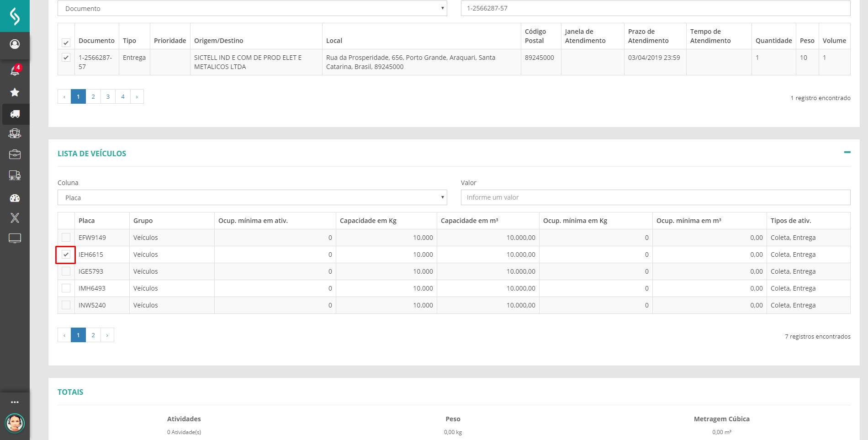Click the favorites star icon

click(x=15, y=92)
